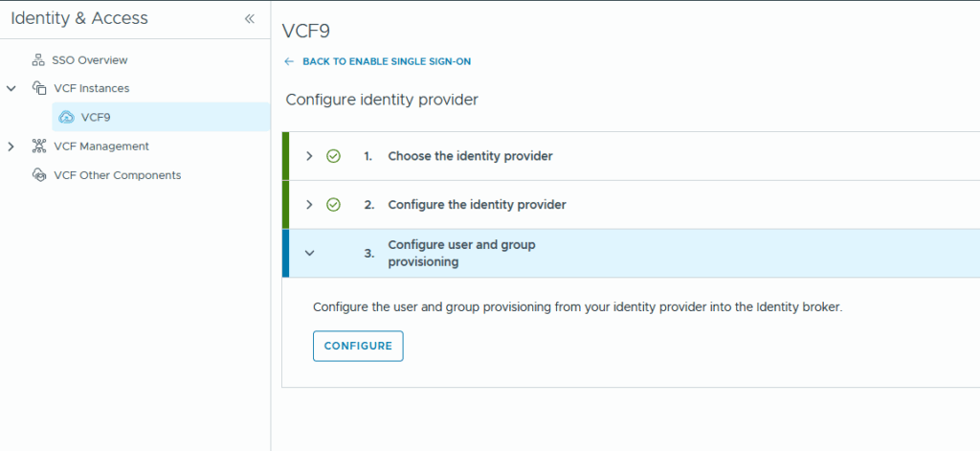Click the green checkmark on step 1
This screenshot has width=980, height=451.
tap(333, 156)
